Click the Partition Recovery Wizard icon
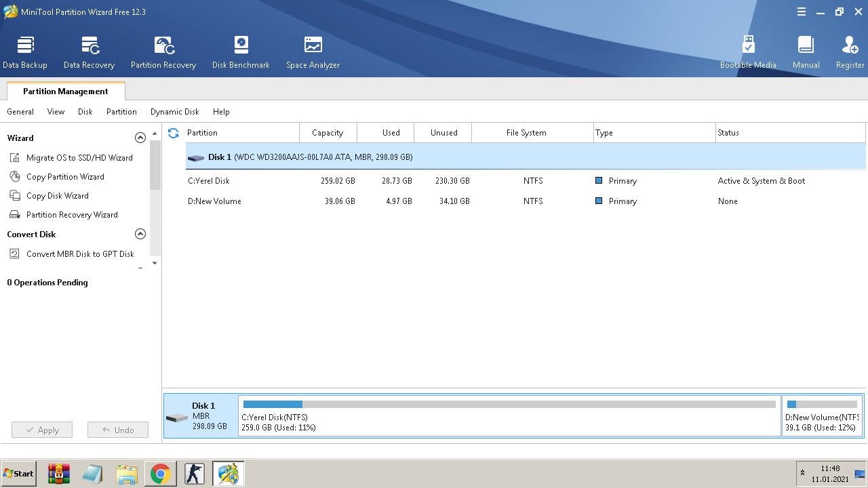 tap(15, 215)
